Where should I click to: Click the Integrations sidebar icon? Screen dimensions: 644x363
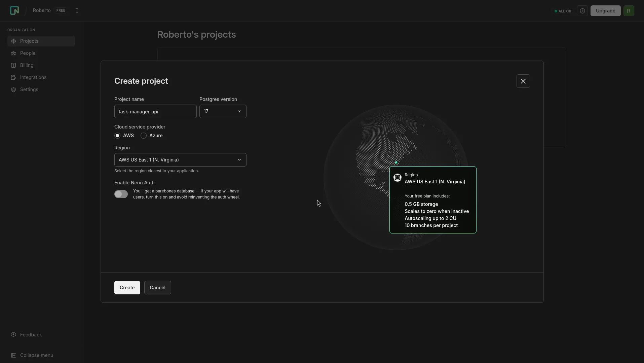pyautogui.click(x=13, y=77)
